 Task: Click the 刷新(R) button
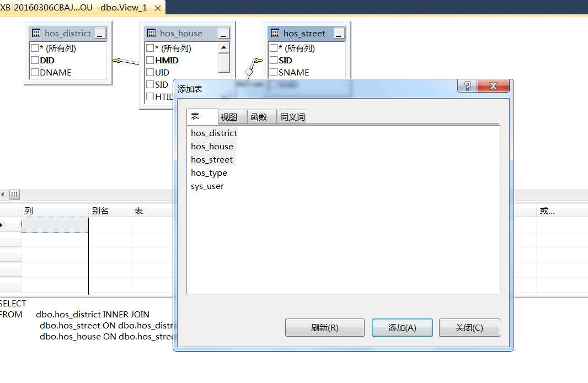point(325,327)
